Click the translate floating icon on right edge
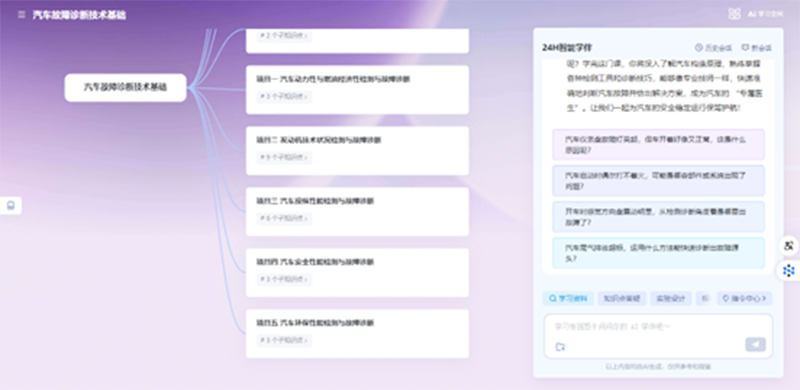This screenshot has width=800, height=390. pos(789,247)
